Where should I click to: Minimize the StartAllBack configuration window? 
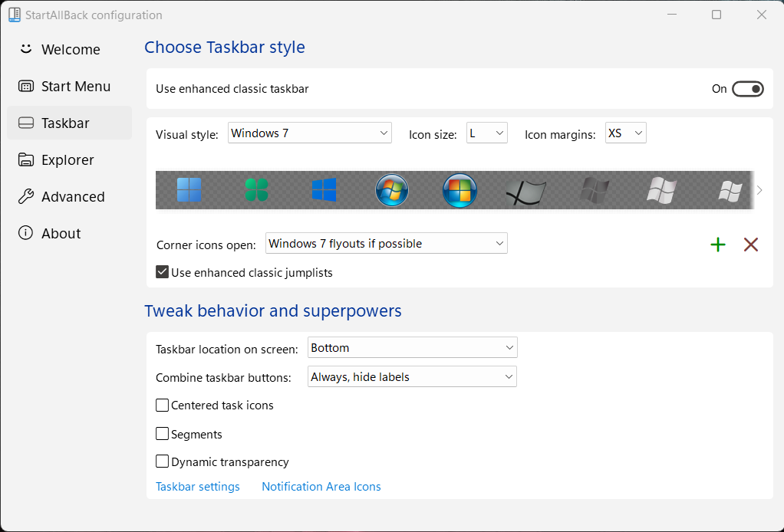[672, 15]
